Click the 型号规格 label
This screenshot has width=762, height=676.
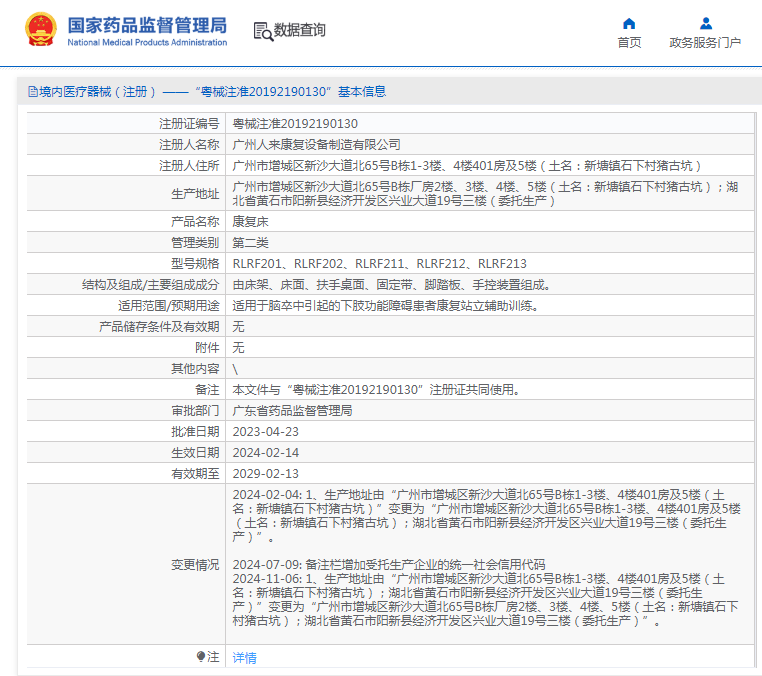[x=195, y=264]
